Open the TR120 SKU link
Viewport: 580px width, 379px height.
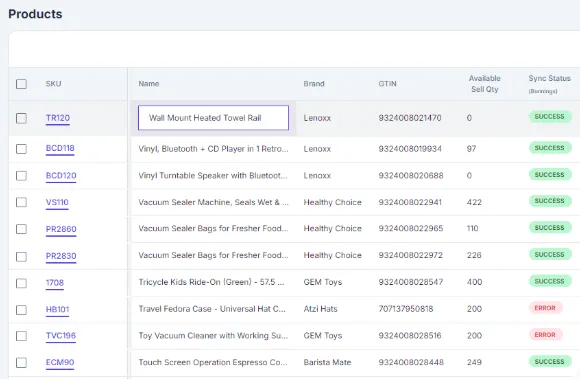(58, 118)
